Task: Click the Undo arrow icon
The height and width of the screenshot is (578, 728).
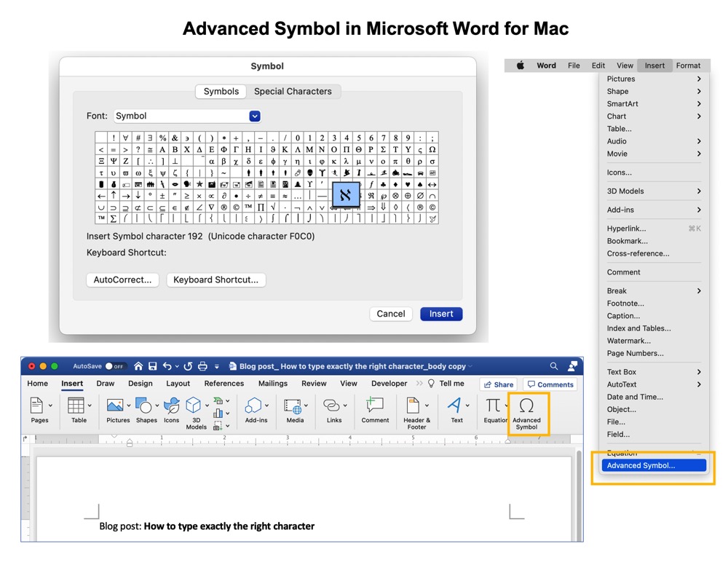Action: [x=167, y=366]
